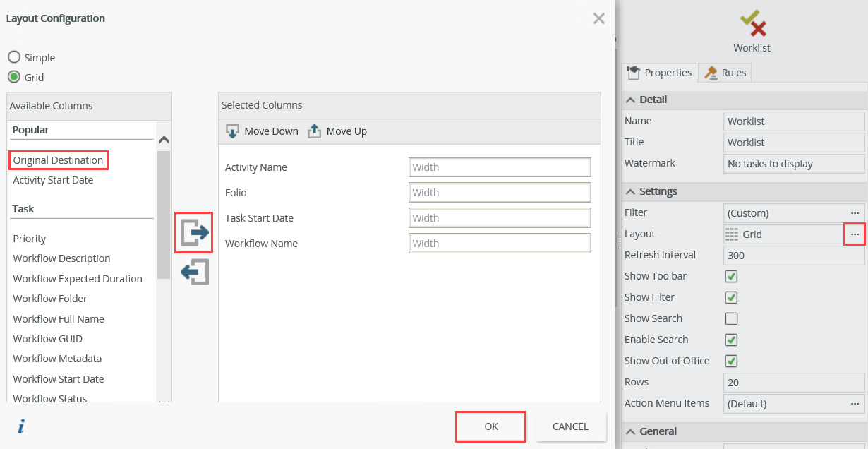Image resolution: width=868 pixels, height=449 pixels.
Task: Disable the Show Toolbar checkbox
Action: coord(732,276)
